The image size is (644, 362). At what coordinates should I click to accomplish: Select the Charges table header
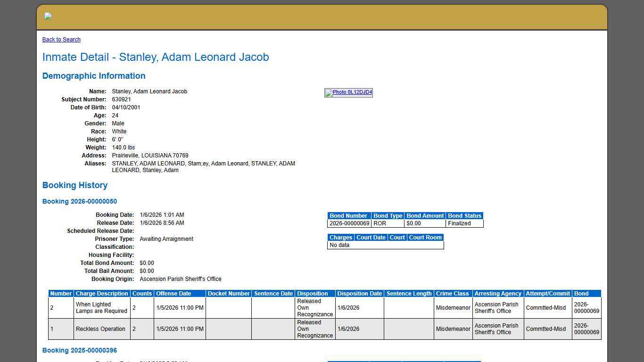(x=340, y=237)
